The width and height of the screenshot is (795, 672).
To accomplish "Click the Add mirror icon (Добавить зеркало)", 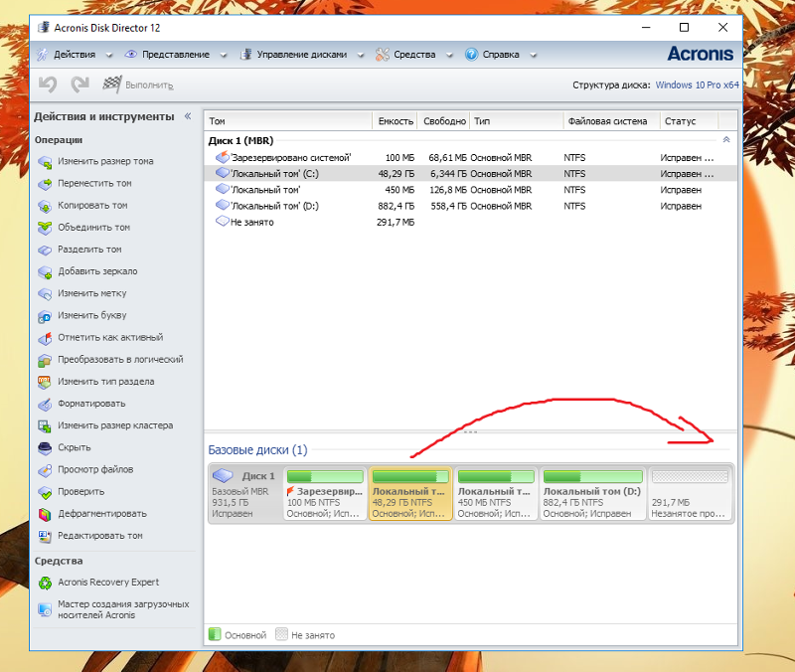I will click(45, 272).
